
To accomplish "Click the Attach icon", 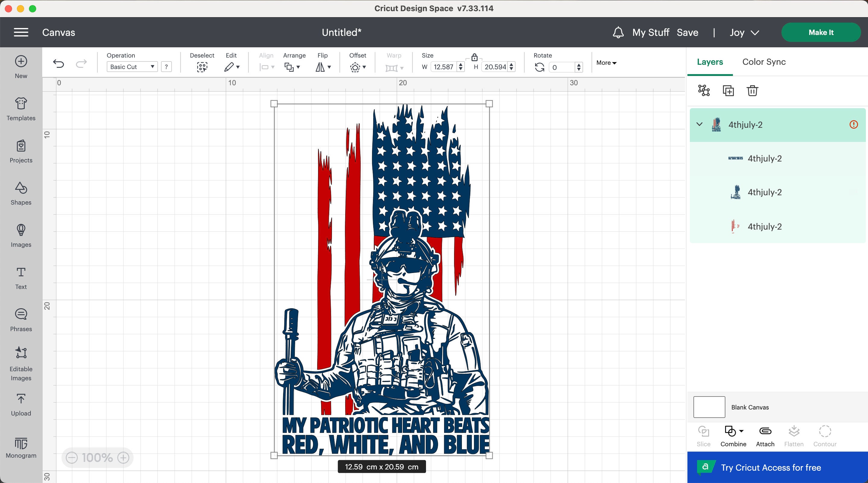I will coord(765,436).
